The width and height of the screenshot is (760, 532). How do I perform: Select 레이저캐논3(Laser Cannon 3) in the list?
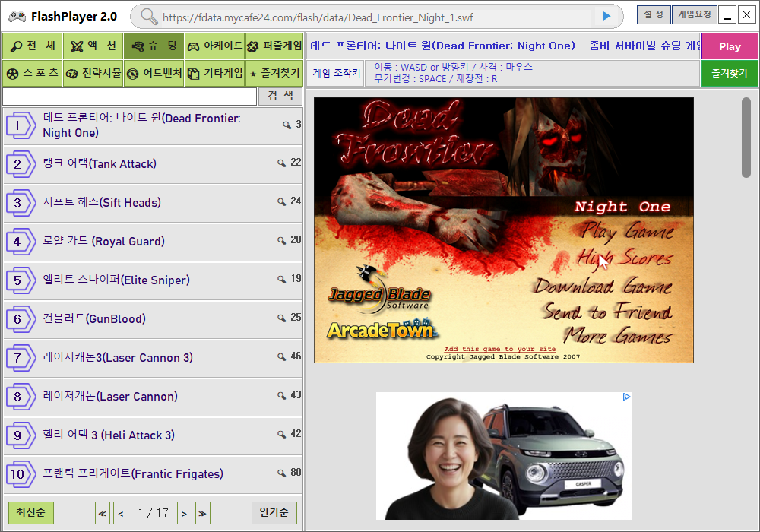click(x=153, y=359)
